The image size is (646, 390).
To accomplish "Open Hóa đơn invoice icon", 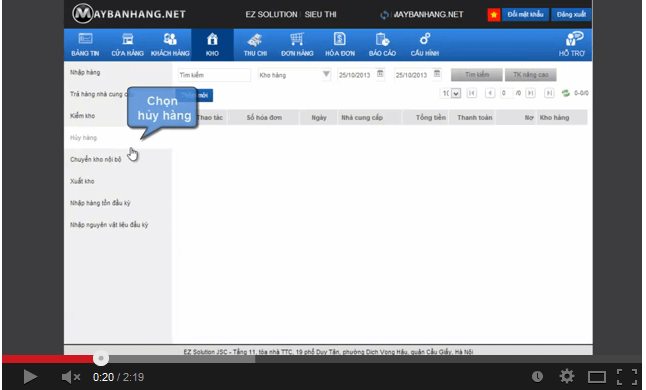I will tap(339, 39).
